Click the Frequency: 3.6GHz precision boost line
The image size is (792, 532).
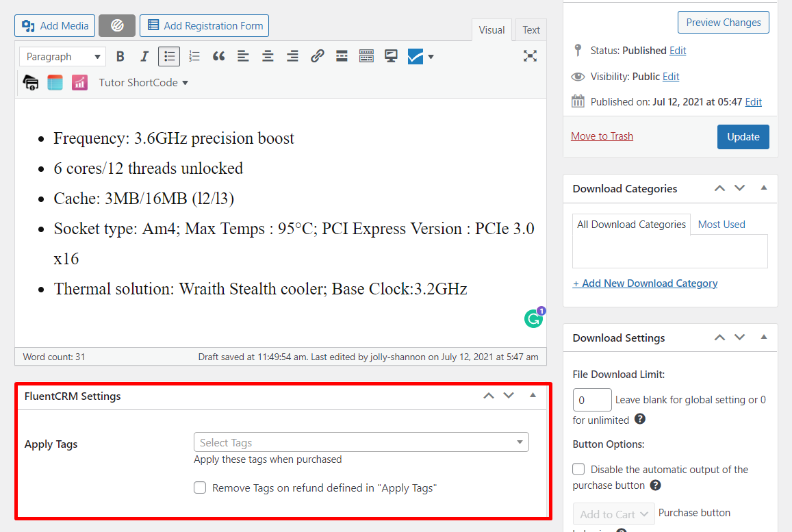(174, 138)
